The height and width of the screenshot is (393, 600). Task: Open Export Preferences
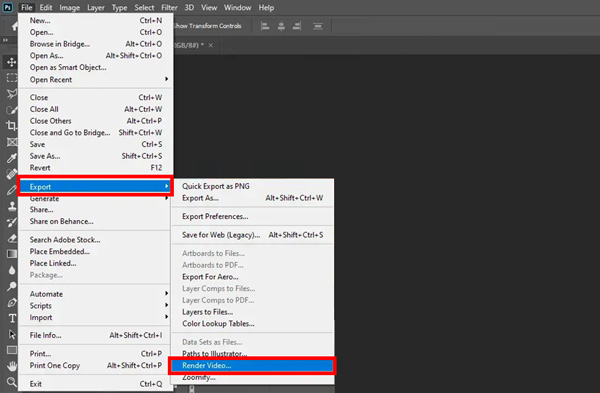pyautogui.click(x=252, y=216)
